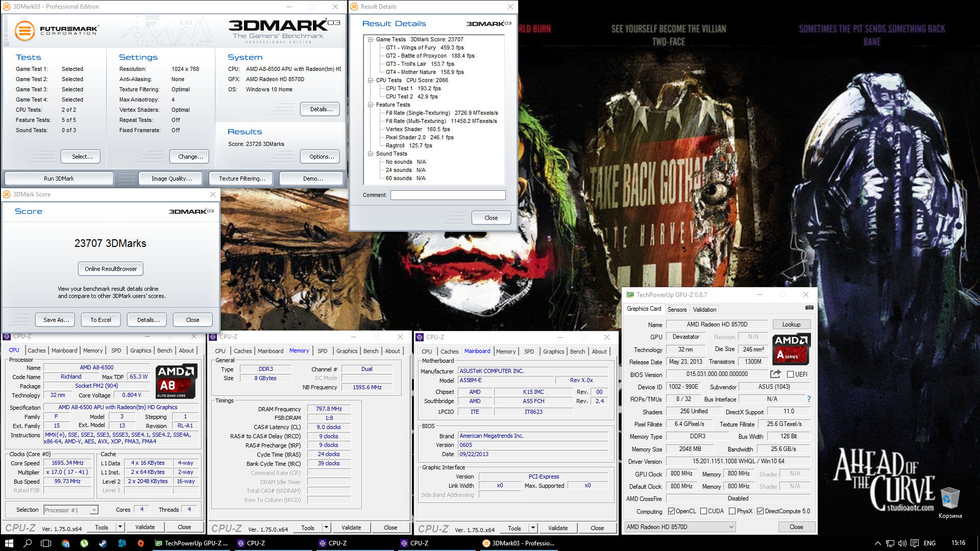
Task: Collapse the CPU Tests tree node
Action: 371,80
